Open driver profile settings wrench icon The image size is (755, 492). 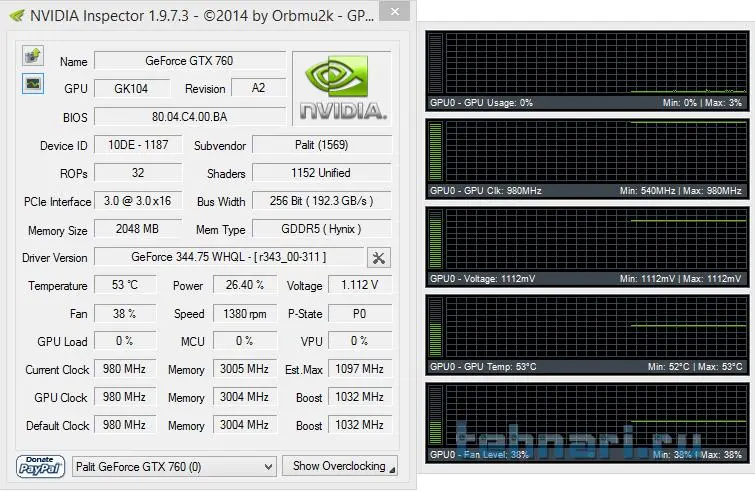click(378, 258)
